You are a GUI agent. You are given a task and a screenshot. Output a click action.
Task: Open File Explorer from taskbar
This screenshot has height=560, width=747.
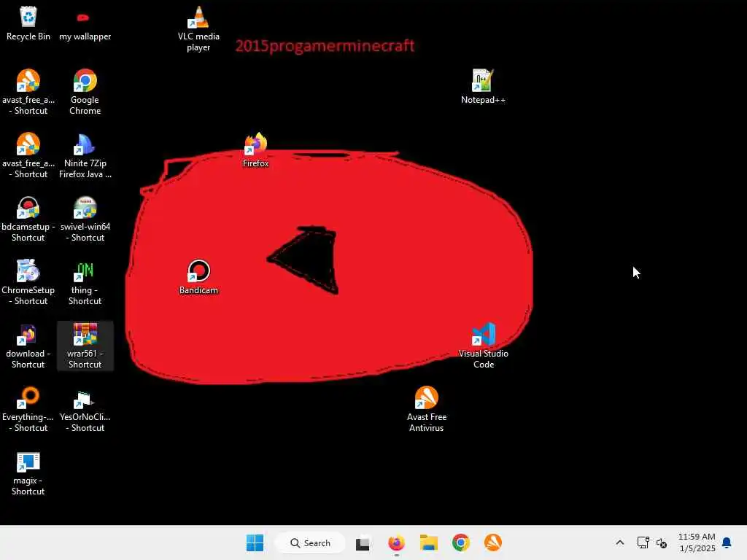pyautogui.click(x=428, y=542)
